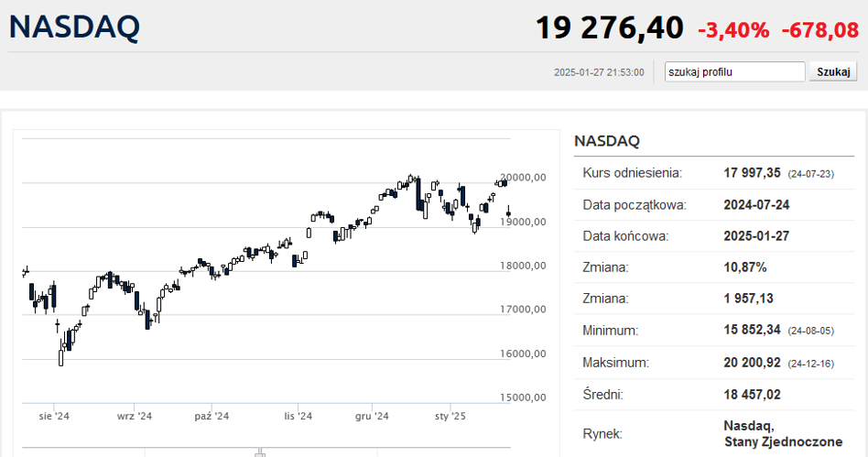Image resolution: width=868 pixels, height=457 pixels.
Task: Click the large NASDAQ page heading
Action: [74, 27]
